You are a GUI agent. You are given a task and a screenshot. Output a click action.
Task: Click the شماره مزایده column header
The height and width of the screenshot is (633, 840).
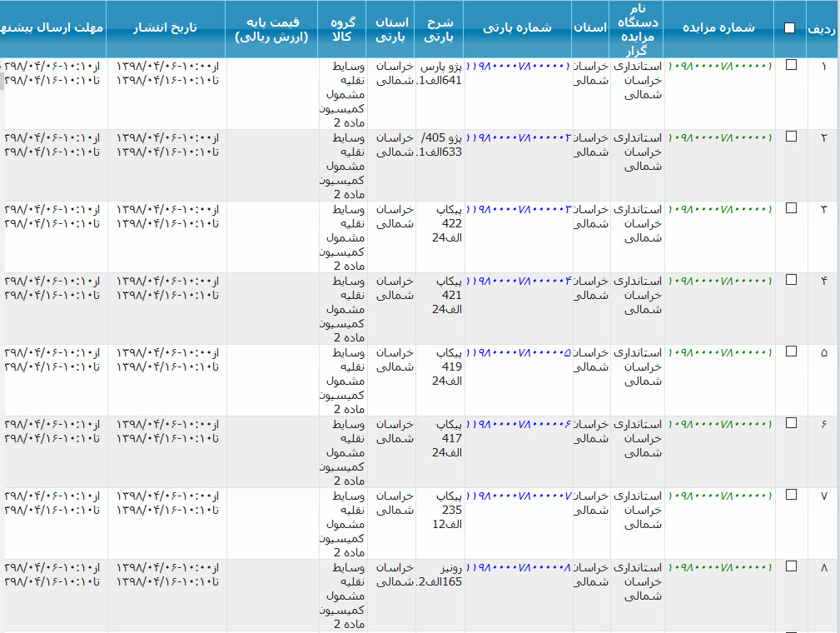tap(718, 27)
